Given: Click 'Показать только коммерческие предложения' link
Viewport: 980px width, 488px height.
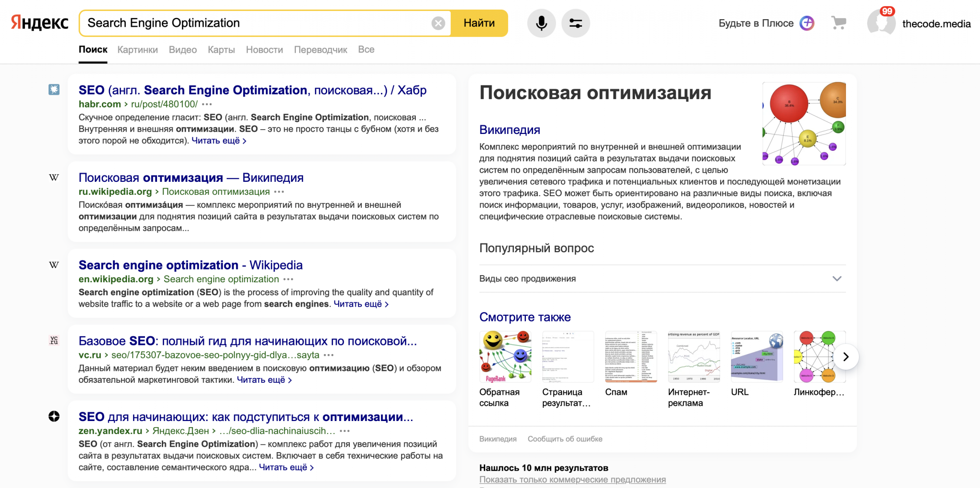Looking at the screenshot, I should tap(572, 479).
